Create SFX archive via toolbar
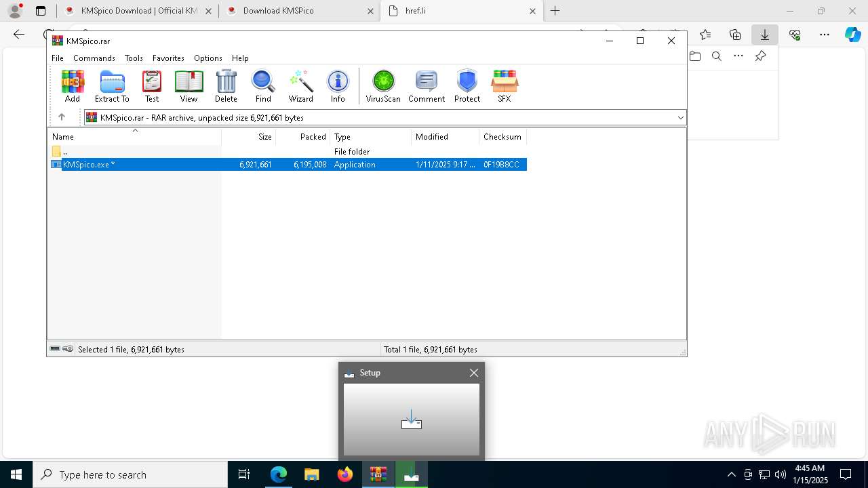Viewport: 868px width, 488px height. 504,86
